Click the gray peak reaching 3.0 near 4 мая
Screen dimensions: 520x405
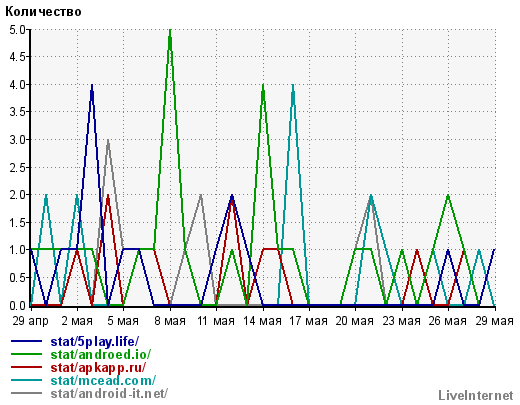[108, 141]
